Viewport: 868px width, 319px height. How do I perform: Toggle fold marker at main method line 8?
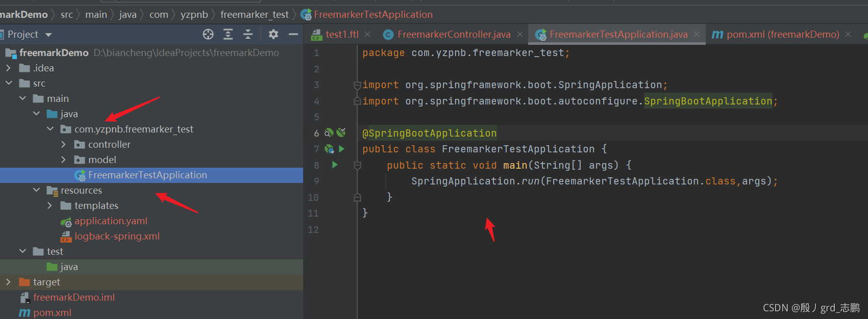[x=357, y=165]
